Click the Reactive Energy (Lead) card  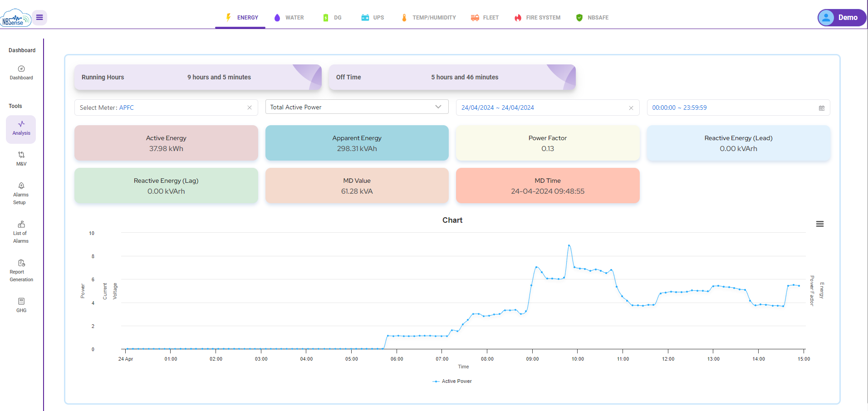tap(738, 143)
